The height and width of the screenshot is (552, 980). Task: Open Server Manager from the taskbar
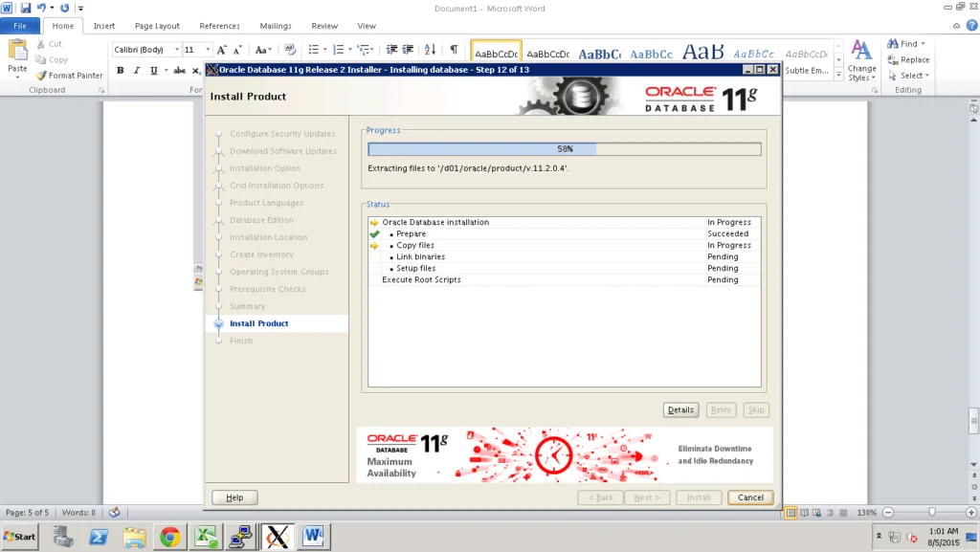point(62,537)
